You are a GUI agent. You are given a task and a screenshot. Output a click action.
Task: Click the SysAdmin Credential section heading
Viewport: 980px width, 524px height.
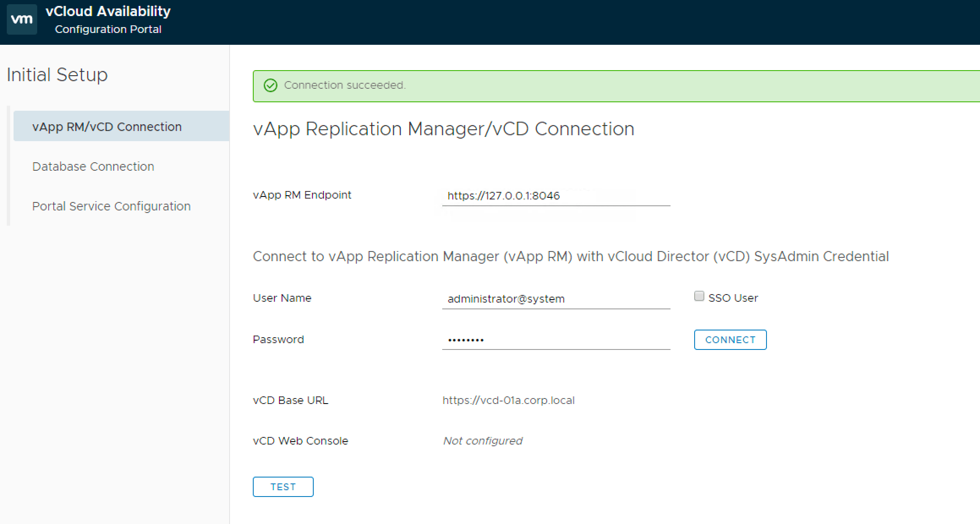coord(570,257)
